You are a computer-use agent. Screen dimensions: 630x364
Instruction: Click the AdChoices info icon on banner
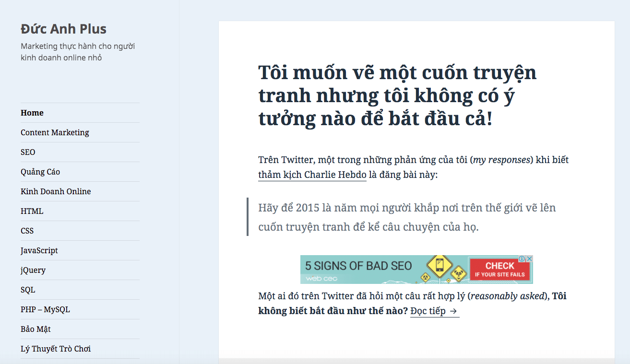click(x=523, y=259)
